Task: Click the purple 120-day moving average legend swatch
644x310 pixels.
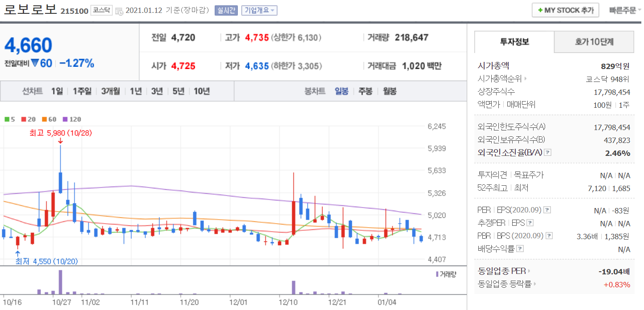Action: click(x=65, y=119)
